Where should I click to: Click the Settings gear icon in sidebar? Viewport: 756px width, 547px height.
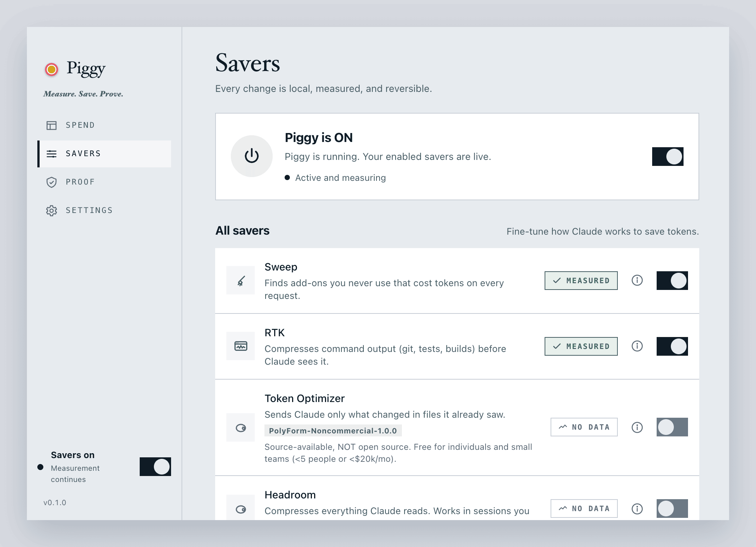pos(52,210)
